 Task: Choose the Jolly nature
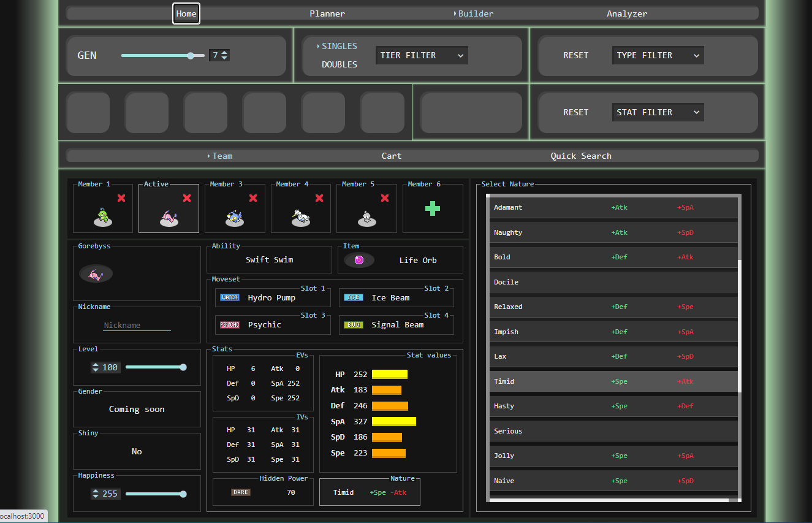click(613, 456)
